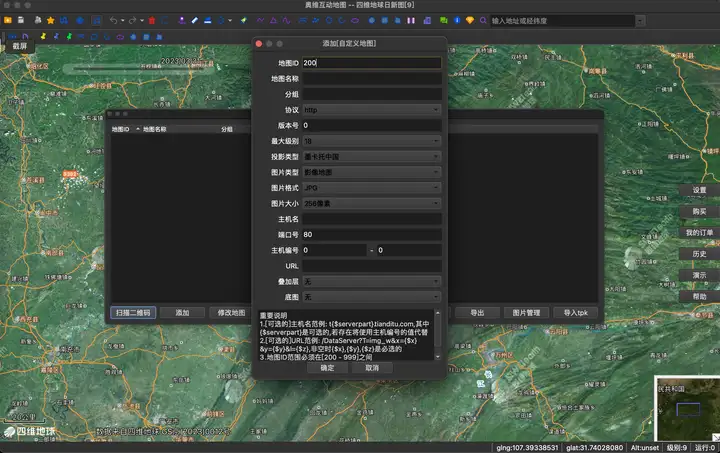Image resolution: width=720 pixels, height=453 pixels.
Task: Click the blue pushpin icon in second row
Action: click(56, 36)
